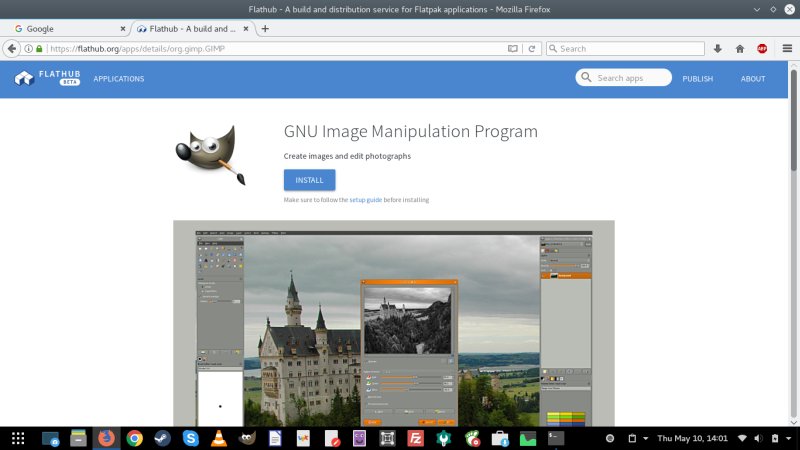Open clipboard indicator in system tray

(x=632, y=438)
